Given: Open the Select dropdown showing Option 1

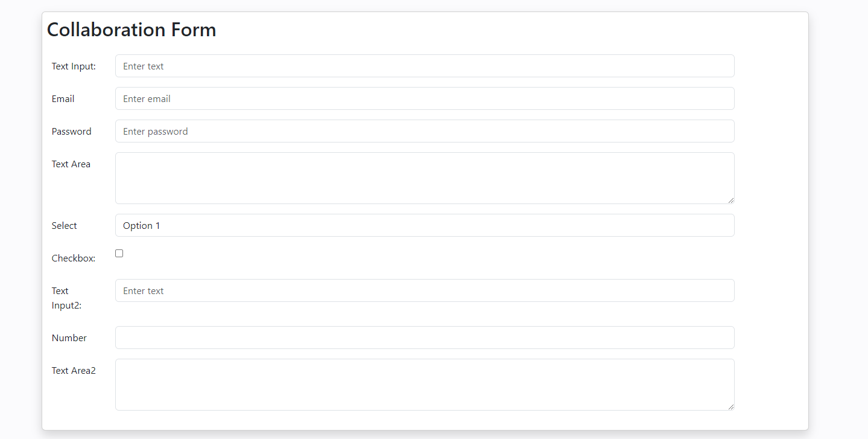Looking at the screenshot, I should pos(424,225).
